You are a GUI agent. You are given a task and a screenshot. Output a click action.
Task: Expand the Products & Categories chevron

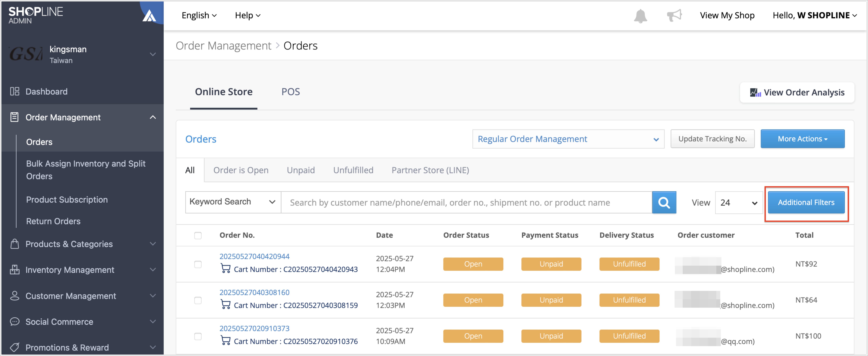(x=153, y=244)
